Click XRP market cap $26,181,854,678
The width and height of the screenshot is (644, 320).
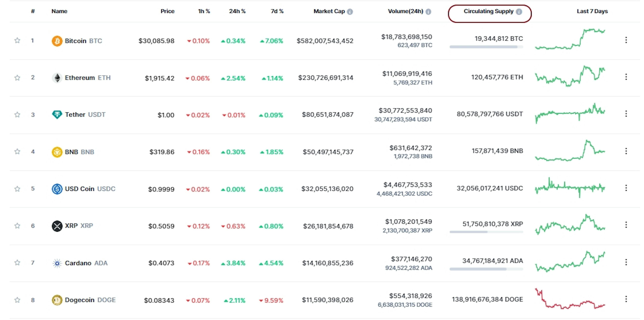click(328, 226)
